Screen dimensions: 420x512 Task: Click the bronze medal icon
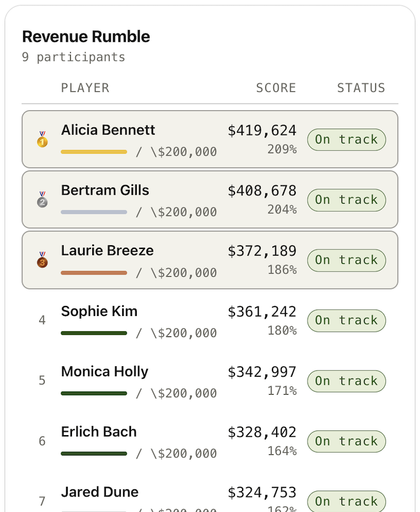[42, 260]
